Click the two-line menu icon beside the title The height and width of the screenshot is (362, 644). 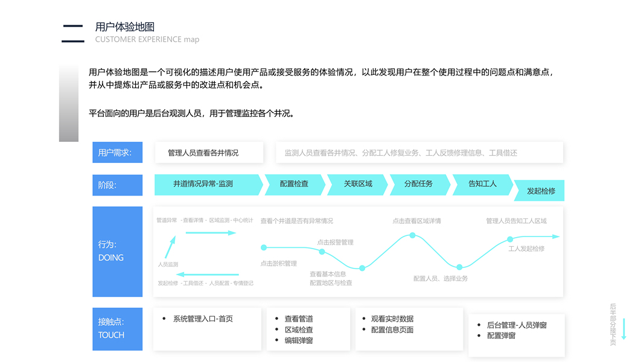72,34
